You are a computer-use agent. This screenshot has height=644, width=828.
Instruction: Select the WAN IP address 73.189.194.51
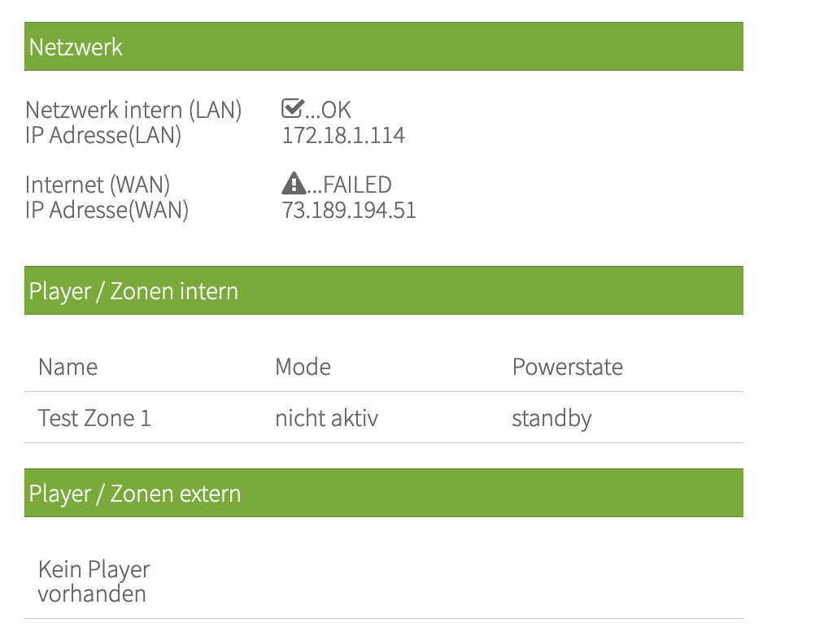pos(349,211)
